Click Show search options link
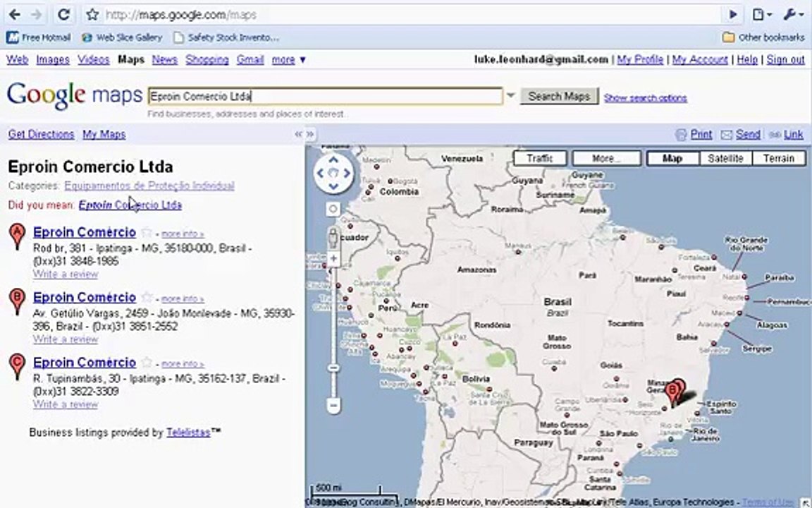 tap(645, 98)
